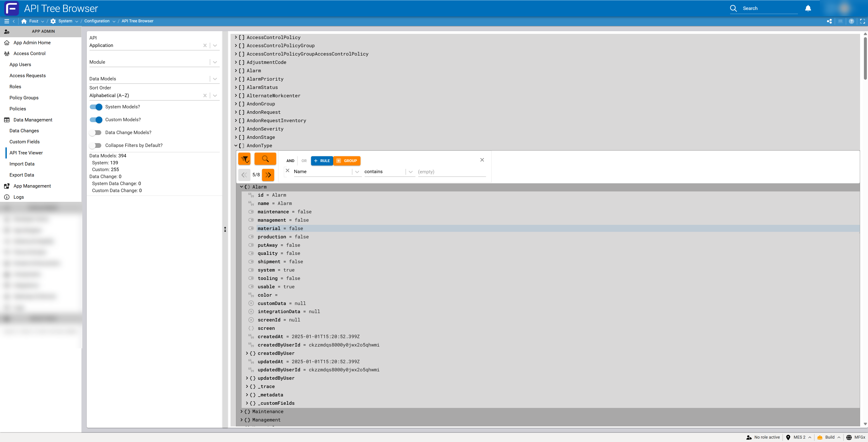Image resolution: width=868 pixels, height=442 pixels.
Task: Disable the System Models toggle
Action: 96,107
